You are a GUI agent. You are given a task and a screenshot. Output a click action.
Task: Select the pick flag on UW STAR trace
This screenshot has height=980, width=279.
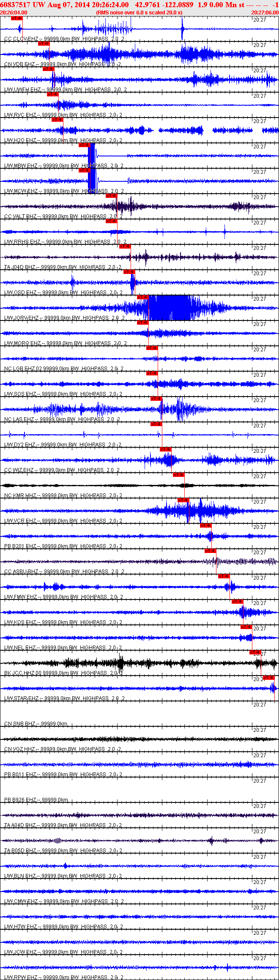pos(269,678)
